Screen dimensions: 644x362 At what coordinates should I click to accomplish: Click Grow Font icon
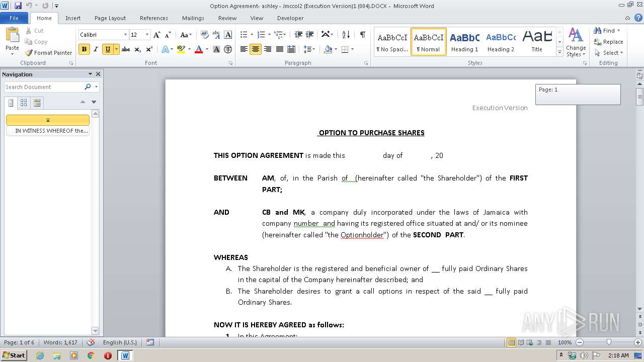pos(157,35)
